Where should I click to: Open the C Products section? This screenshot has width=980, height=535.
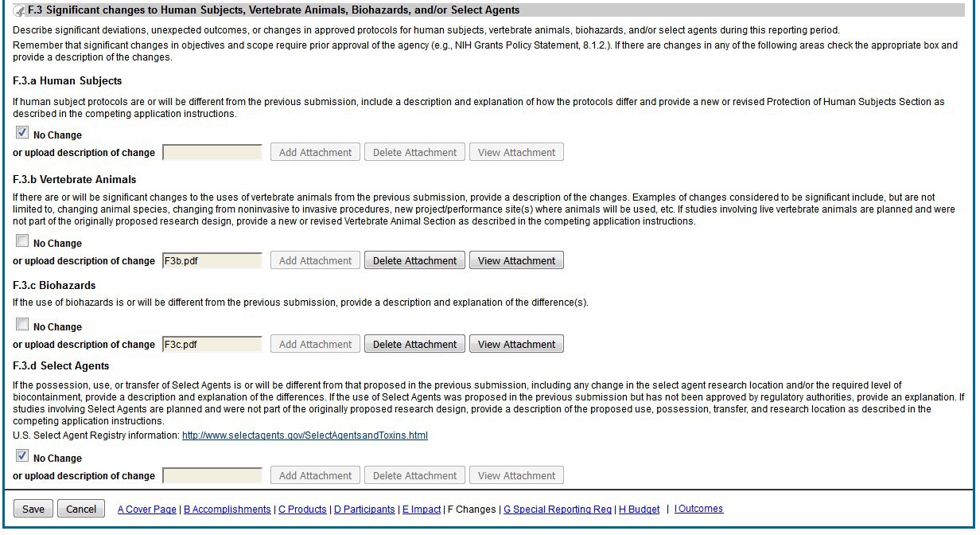[x=302, y=510]
